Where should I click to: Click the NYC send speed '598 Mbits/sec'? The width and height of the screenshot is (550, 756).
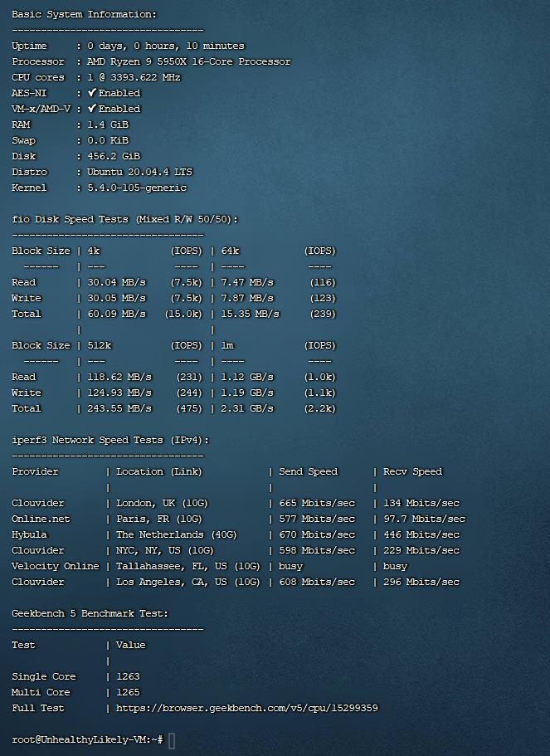coord(317,550)
